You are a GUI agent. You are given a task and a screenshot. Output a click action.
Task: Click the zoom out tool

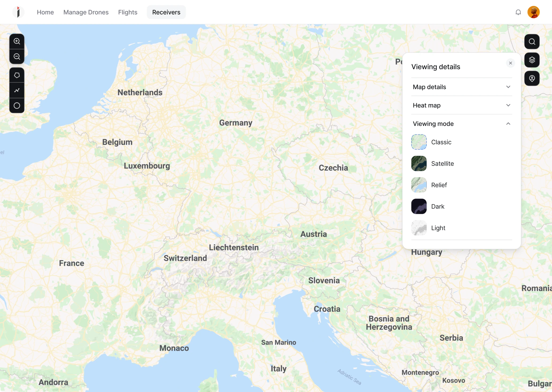pos(17,56)
